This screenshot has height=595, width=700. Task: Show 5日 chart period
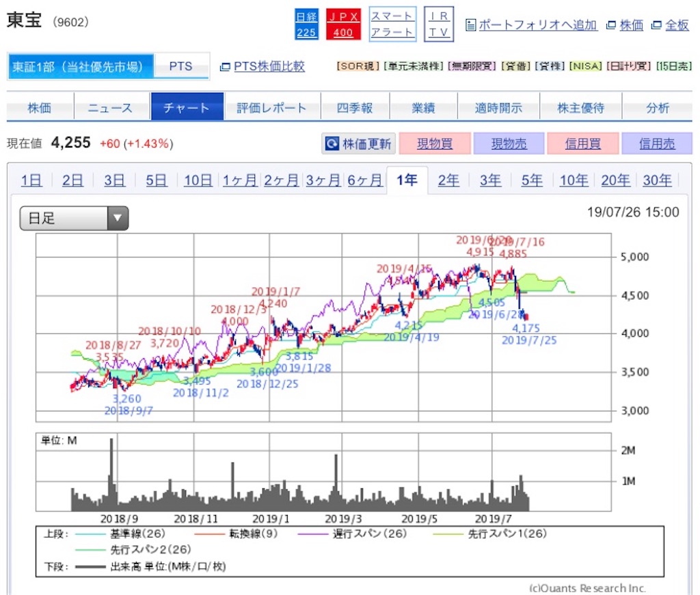(x=157, y=180)
